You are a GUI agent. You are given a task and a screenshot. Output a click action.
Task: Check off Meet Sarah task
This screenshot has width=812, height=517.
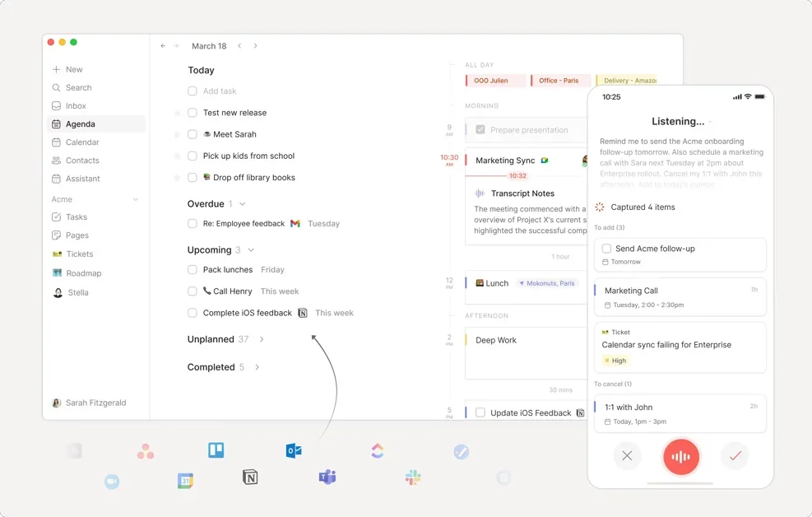pos(193,134)
